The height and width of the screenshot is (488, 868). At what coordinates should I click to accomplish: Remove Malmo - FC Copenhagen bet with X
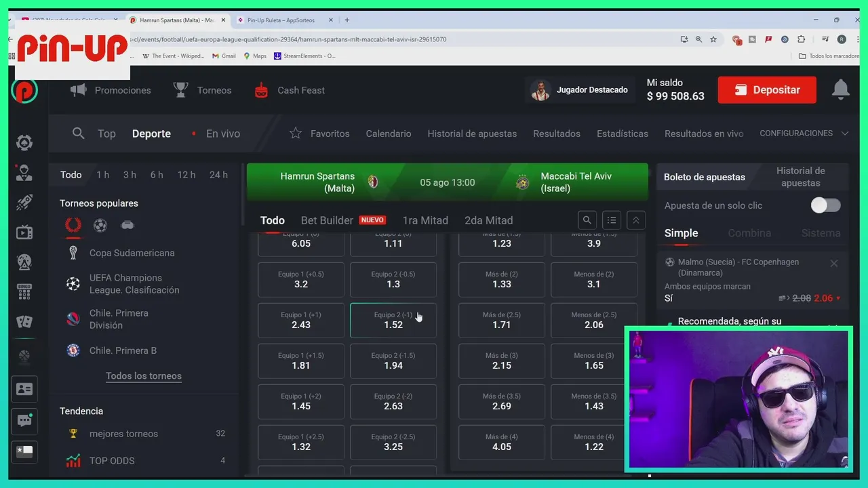(x=834, y=263)
